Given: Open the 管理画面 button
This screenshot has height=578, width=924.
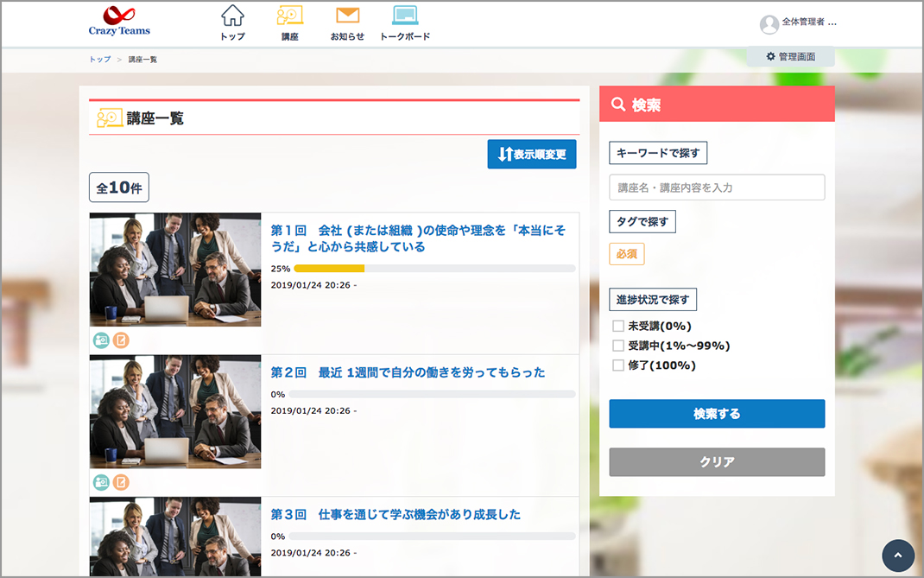Looking at the screenshot, I should point(791,57).
